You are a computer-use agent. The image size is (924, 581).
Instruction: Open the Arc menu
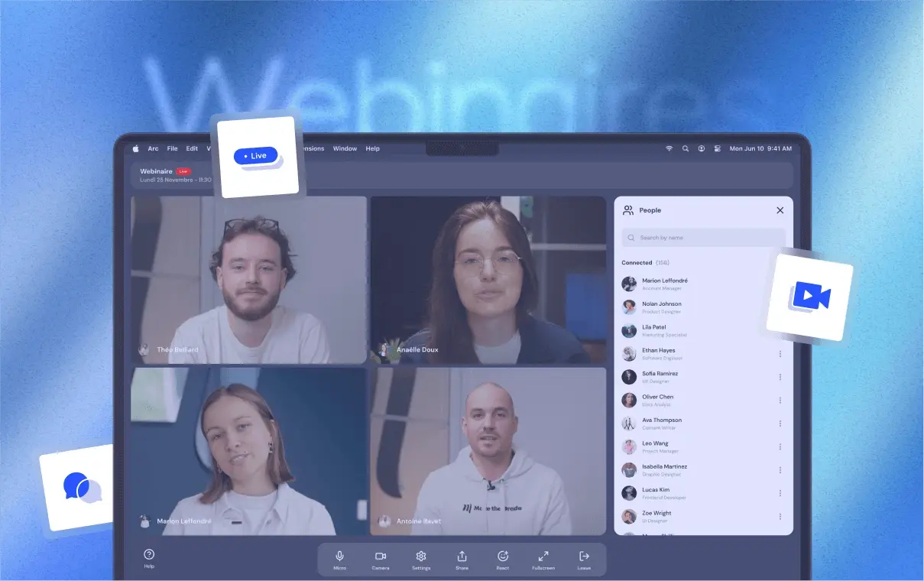(x=154, y=148)
